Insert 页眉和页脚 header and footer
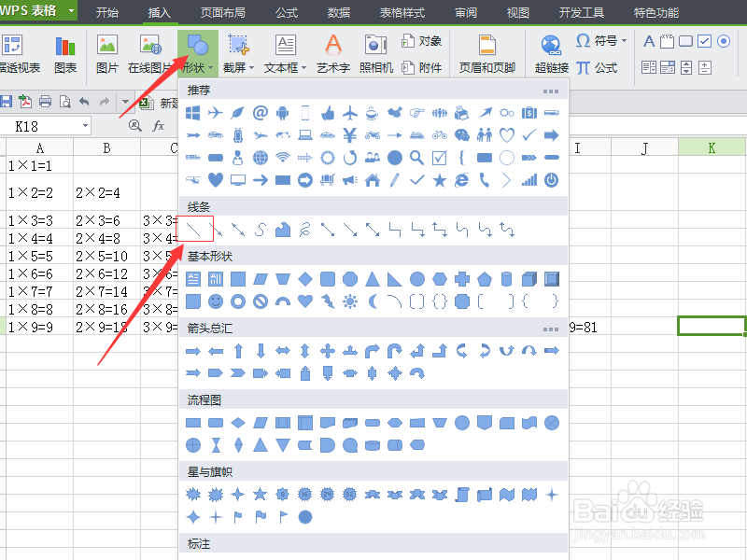This screenshot has width=747, height=560. (486, 54)
